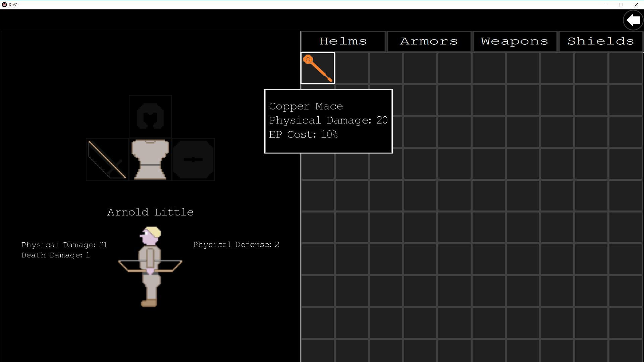Click the Physical Damage: 21 stat
Image resolution: width=644 pixels, height=362 pixels.
pos(64,245)
